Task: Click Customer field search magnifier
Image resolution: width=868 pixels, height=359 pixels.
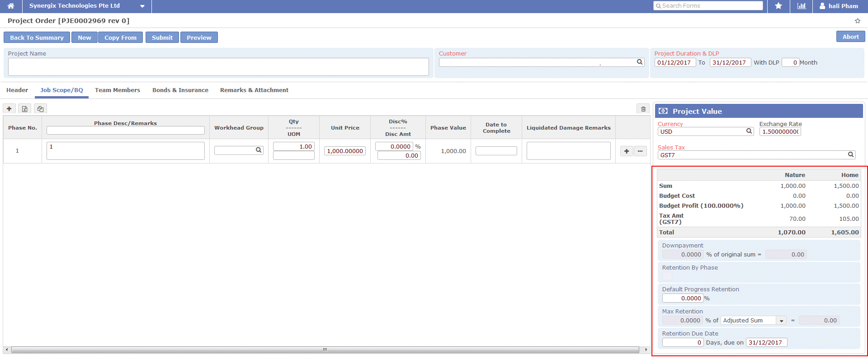Action: [640, 62]
